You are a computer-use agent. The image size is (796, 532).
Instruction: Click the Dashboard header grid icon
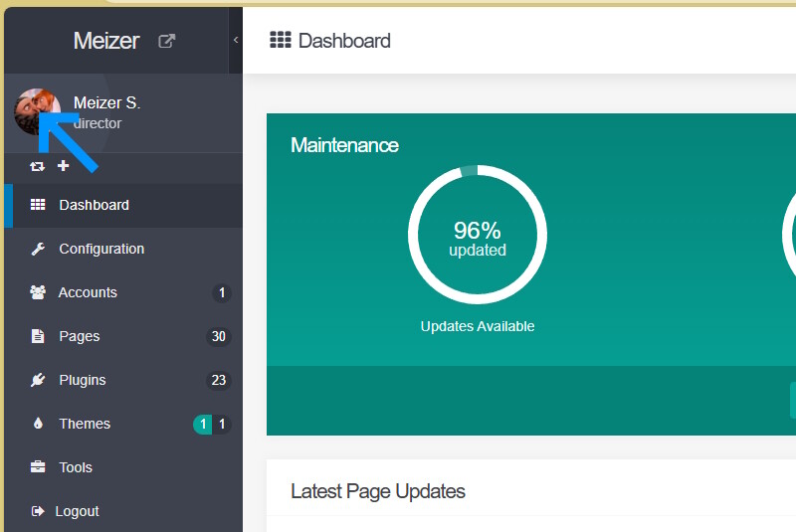281,40
